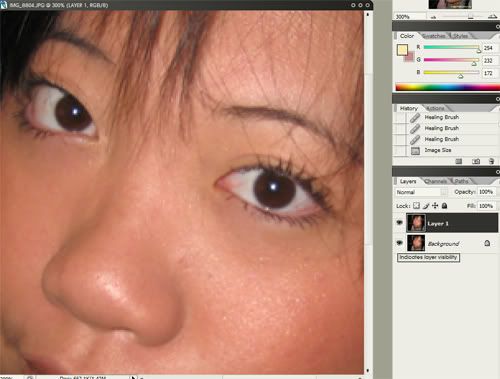Select the topmost Healing Brush history state
The width and height of the screenshot is (500, 379).
[442, 117]
